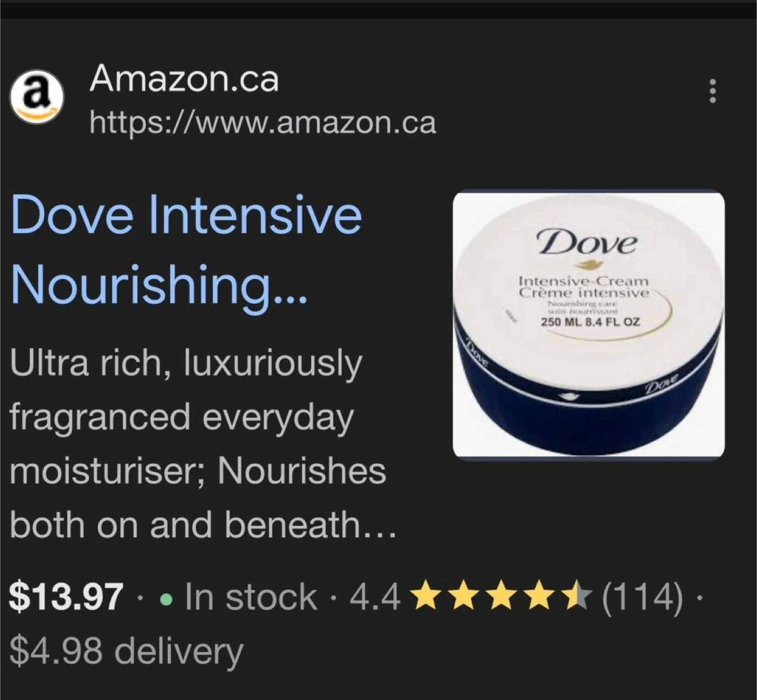Image resolution: width=757 pixels, height=700 pixels.
Task: Click the Dove logo on the jar lid
Action: pos(586,243)
